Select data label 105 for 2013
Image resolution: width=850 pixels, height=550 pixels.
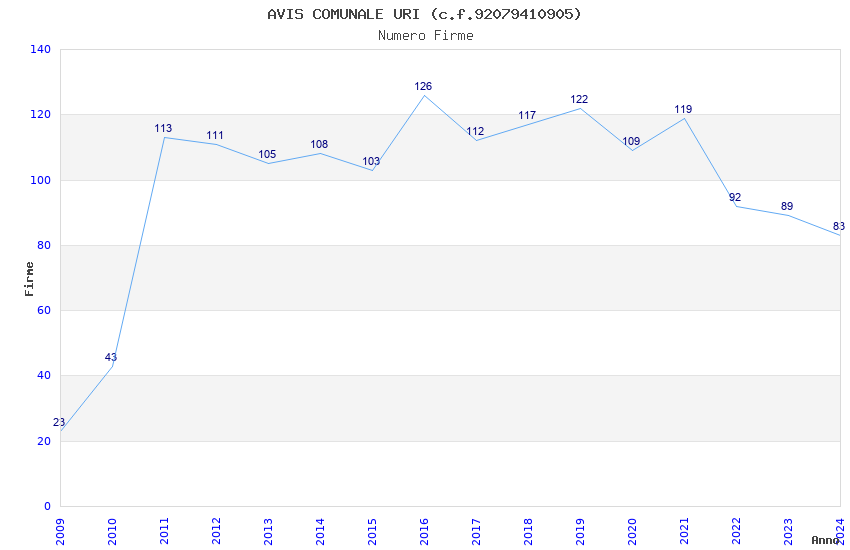pos(267,154)
